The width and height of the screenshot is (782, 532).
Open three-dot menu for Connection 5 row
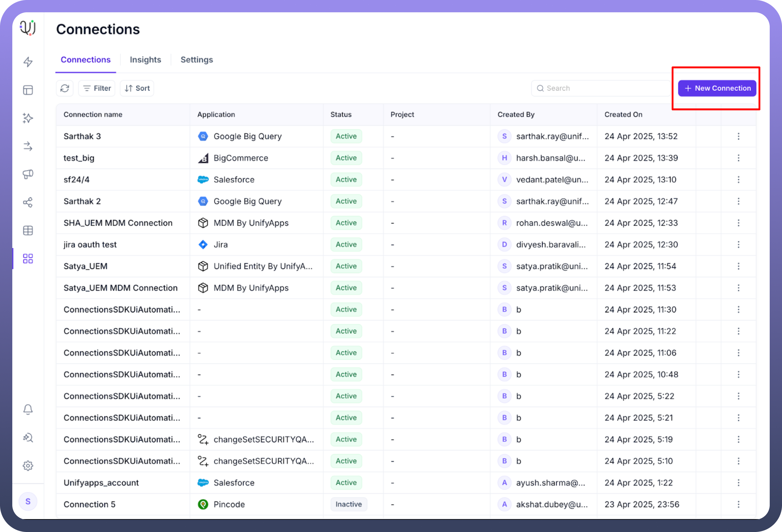tap(738, 504)
